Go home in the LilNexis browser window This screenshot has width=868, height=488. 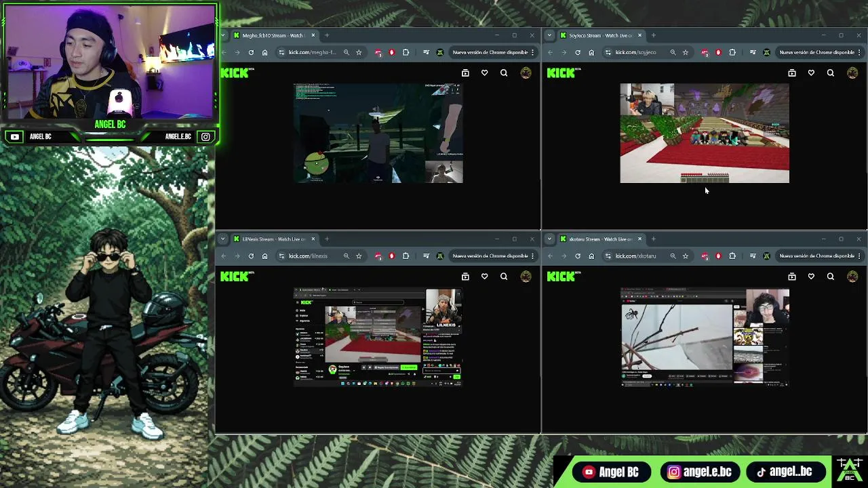pyautogui.click(x=264, y=256)
